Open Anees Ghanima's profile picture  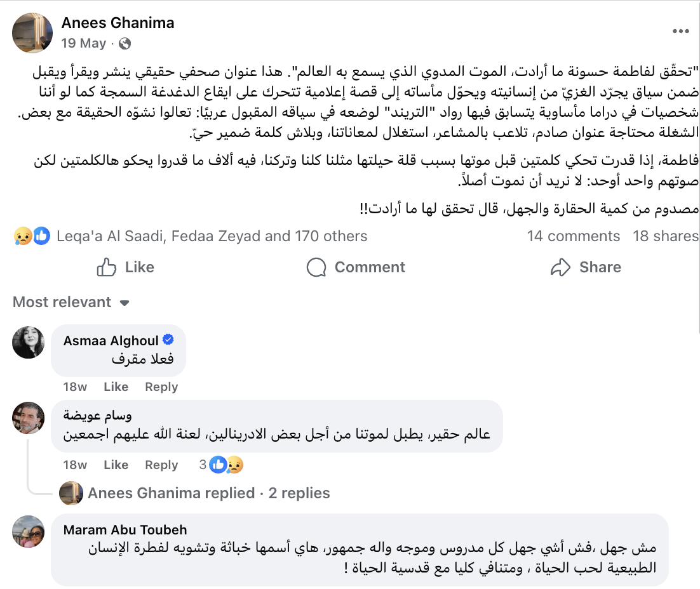pyautogui.click(x=32, y=32)
